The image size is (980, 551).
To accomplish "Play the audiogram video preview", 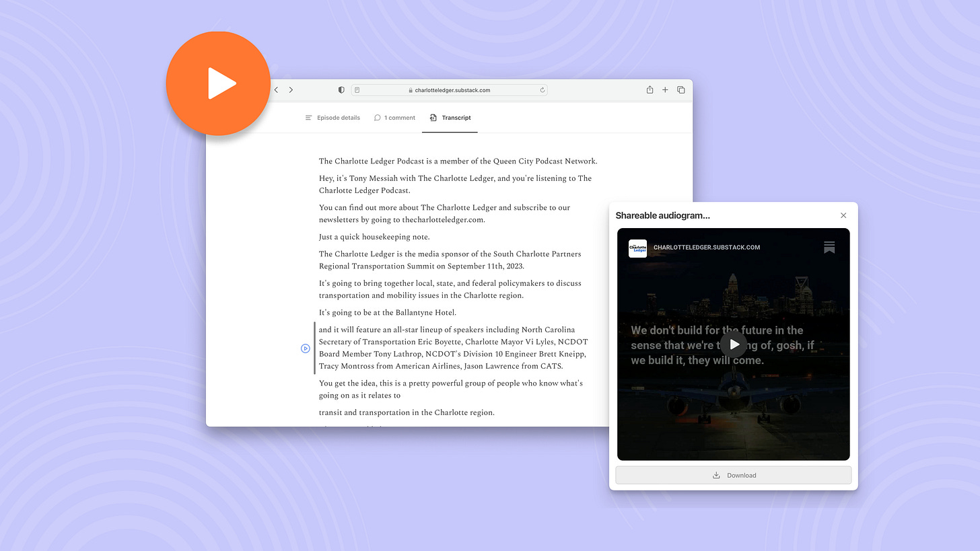I will (x=733, y=344).
